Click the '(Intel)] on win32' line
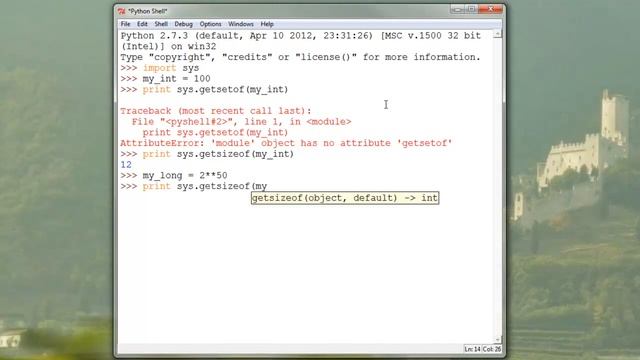This screenshot has width=640, height=360. click(169, 47)
